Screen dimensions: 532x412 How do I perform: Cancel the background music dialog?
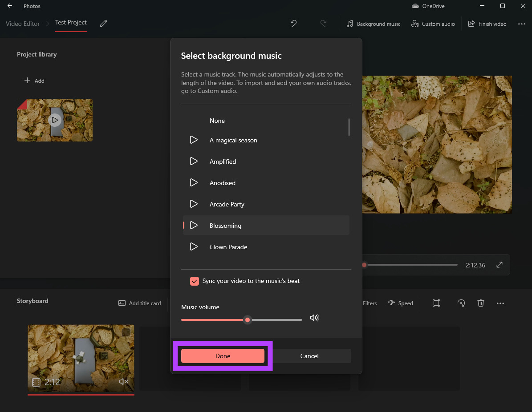point(309,356)
